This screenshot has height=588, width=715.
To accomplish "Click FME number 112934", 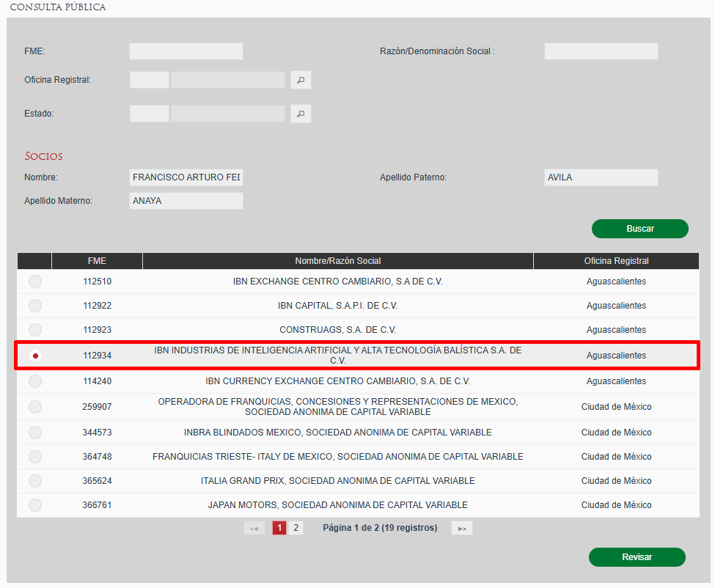I will 97,356.
